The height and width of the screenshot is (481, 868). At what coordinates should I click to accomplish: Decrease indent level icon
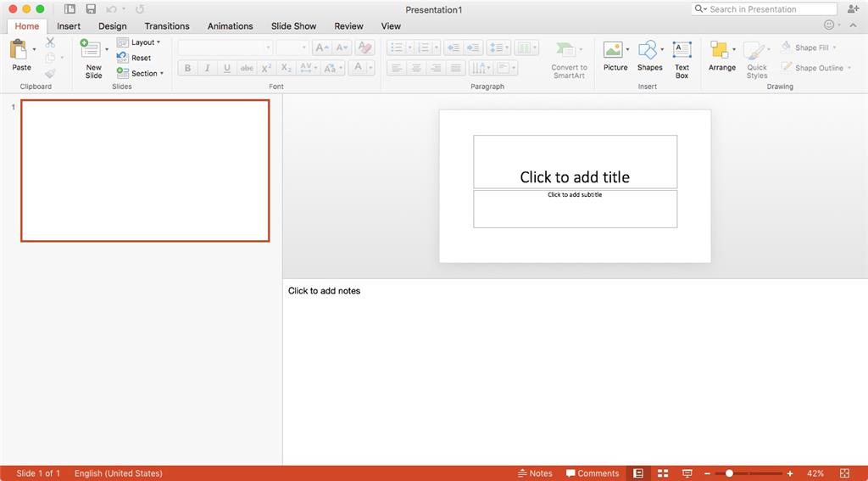point(453,48)
